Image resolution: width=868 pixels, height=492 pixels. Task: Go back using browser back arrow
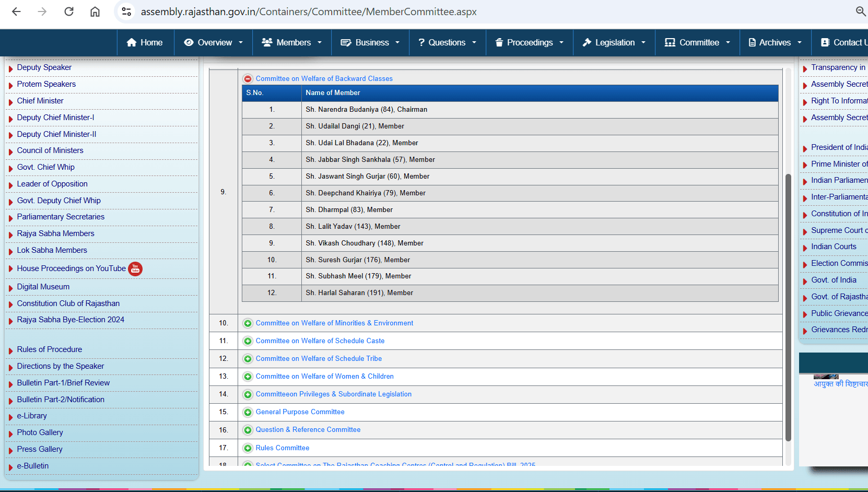pos(16,11)
